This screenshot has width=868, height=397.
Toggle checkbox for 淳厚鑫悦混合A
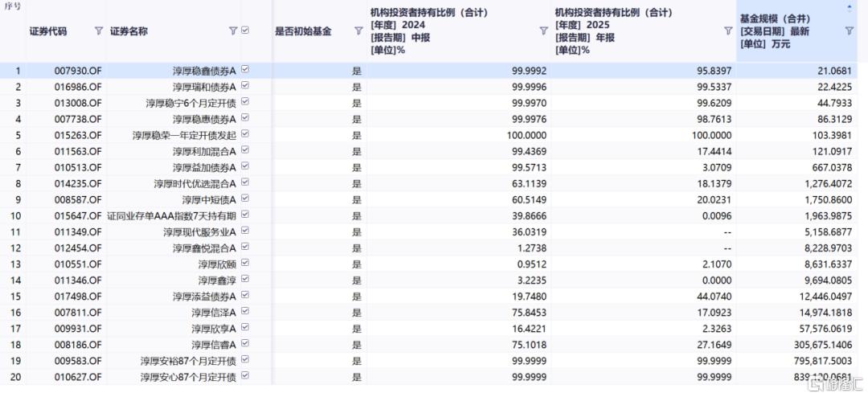[x=245, y=247]
